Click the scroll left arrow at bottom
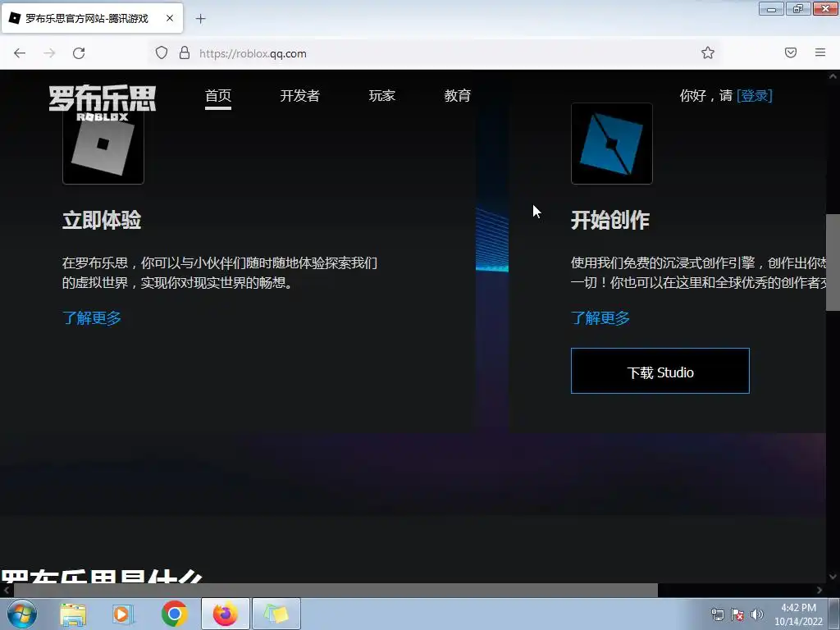Screen dimensions: 840x630 pos(7,591)
